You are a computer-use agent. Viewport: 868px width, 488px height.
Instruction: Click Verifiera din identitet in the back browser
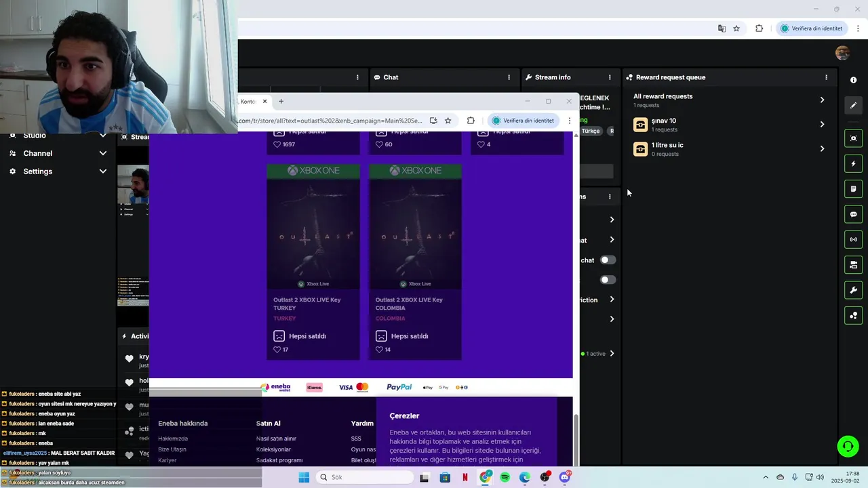[x=811, y=28]
